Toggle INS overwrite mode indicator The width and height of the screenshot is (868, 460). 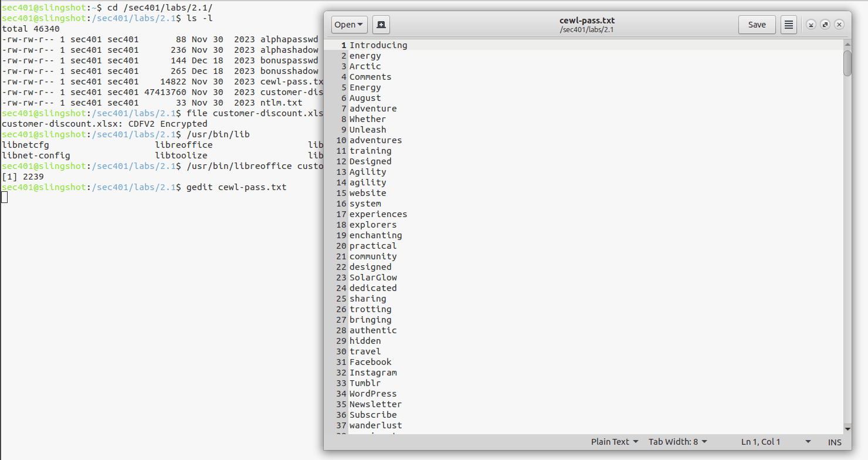834,442
